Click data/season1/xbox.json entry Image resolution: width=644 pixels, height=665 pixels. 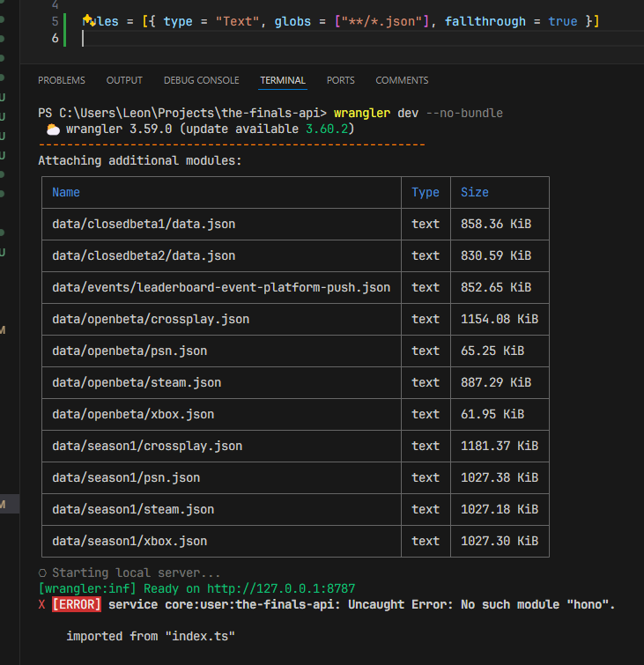(130, 541)
